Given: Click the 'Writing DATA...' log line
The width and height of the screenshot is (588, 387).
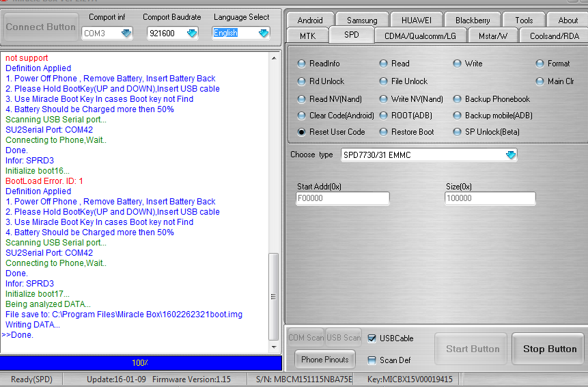Looking at the screenshot, I should tap(33, 325).
